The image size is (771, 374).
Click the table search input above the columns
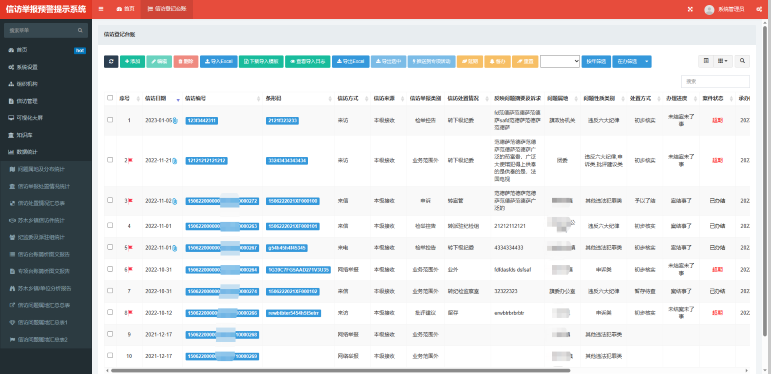pos(715,81)
